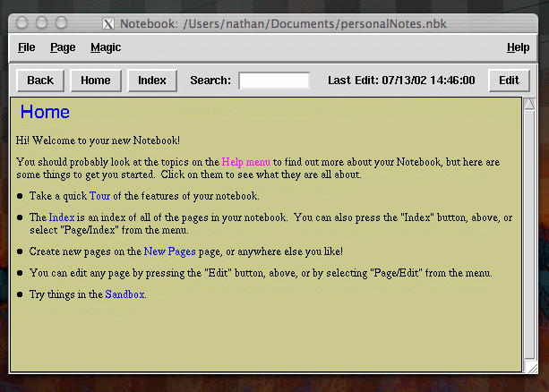
Task: Open the Magic menu
Action: tap(106, 47)
